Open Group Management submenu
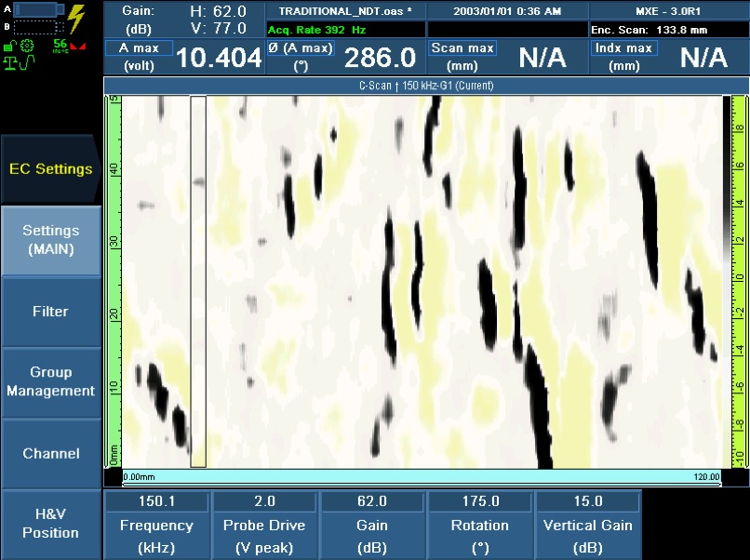 (50, 382)
